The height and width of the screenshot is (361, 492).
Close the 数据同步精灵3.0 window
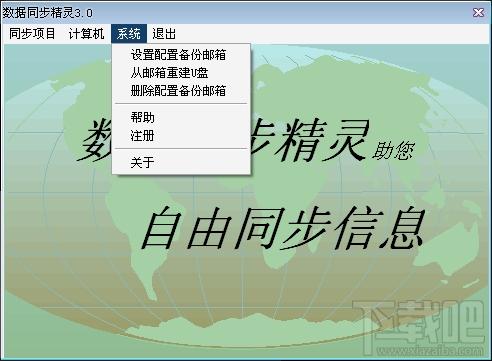click(478, 13)
